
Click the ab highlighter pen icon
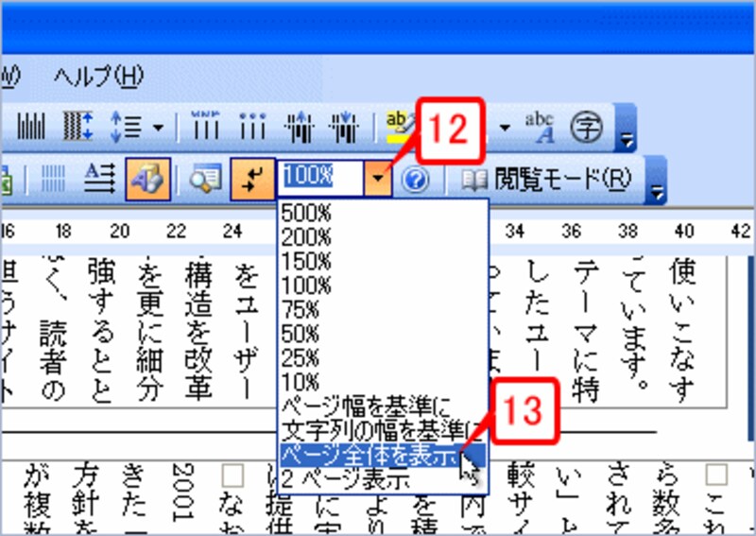click(400, 128)
